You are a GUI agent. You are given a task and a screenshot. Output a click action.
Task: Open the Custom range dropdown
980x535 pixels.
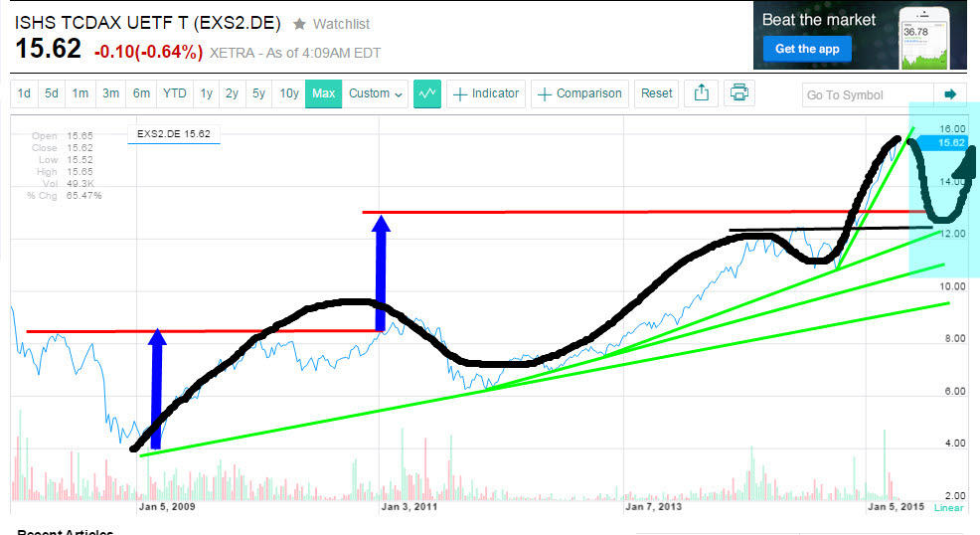pyautogui.click(x=376, y=93)
